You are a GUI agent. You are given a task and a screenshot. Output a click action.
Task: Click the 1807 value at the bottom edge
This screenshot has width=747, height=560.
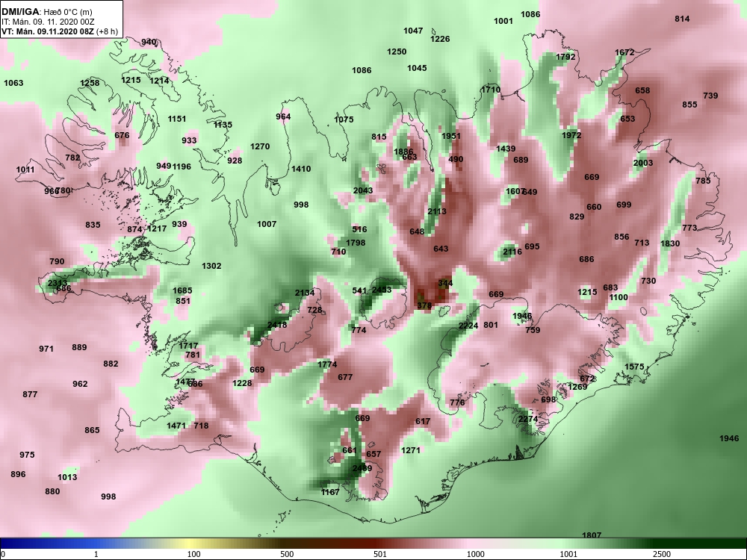point(592,535)
